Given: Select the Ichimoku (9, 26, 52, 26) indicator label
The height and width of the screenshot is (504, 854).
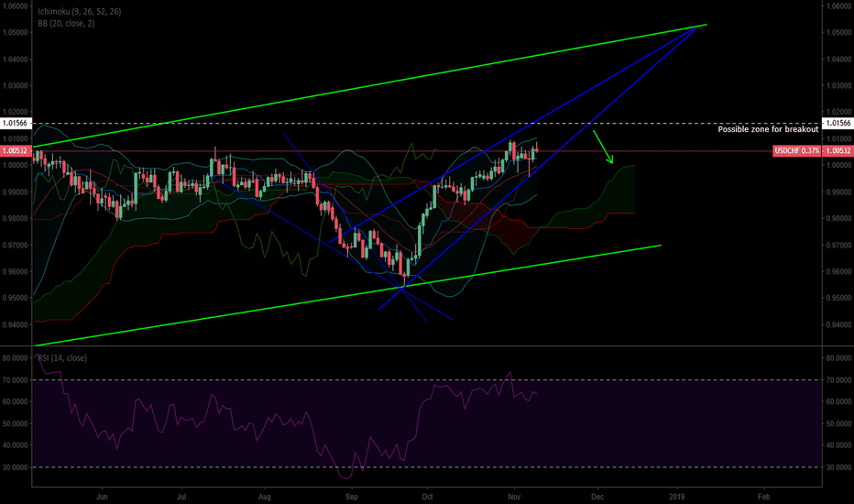Looking at the screenshot, I should [x=80, y=11].
